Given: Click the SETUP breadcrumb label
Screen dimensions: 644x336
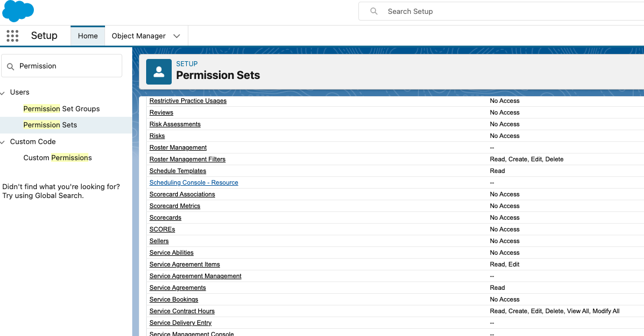Looking at the screenshot, I should (187, 64).
